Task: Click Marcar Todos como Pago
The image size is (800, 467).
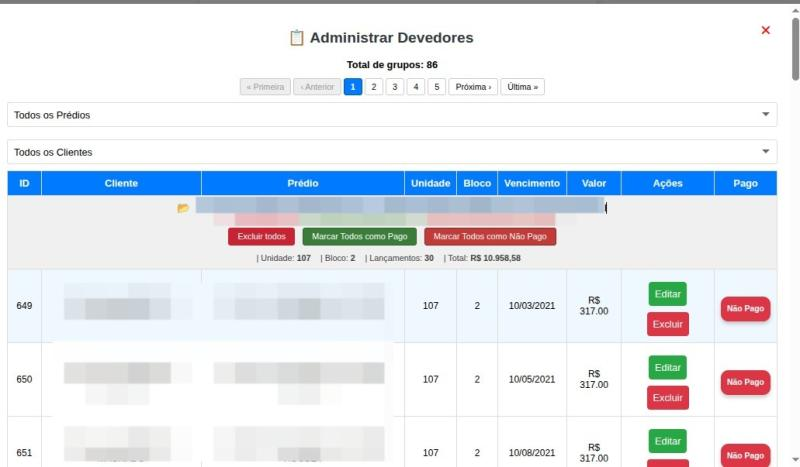Action: [360, 236]
